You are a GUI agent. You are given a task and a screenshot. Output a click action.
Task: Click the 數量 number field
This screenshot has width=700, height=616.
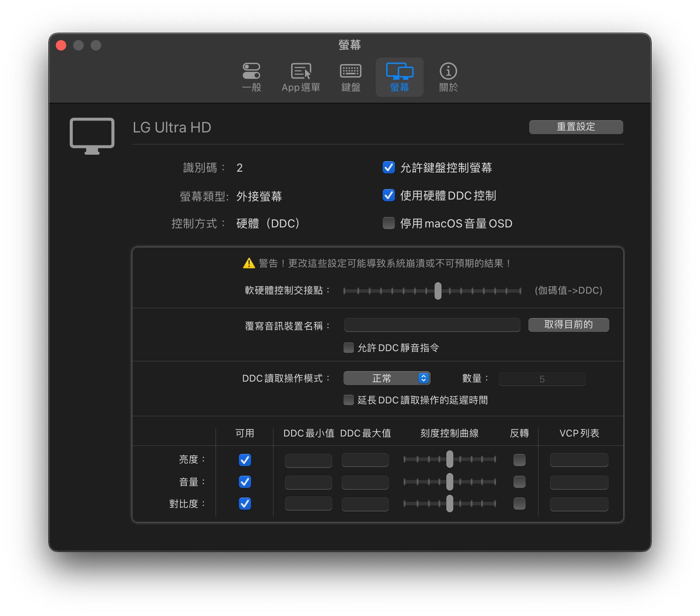click(542, 379)
